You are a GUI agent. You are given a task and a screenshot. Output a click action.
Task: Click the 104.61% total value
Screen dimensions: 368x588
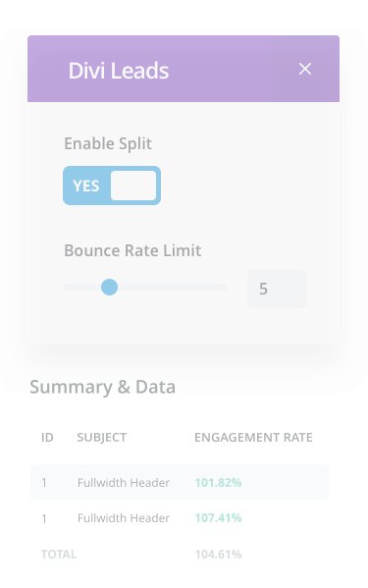[x=218, y=555]
